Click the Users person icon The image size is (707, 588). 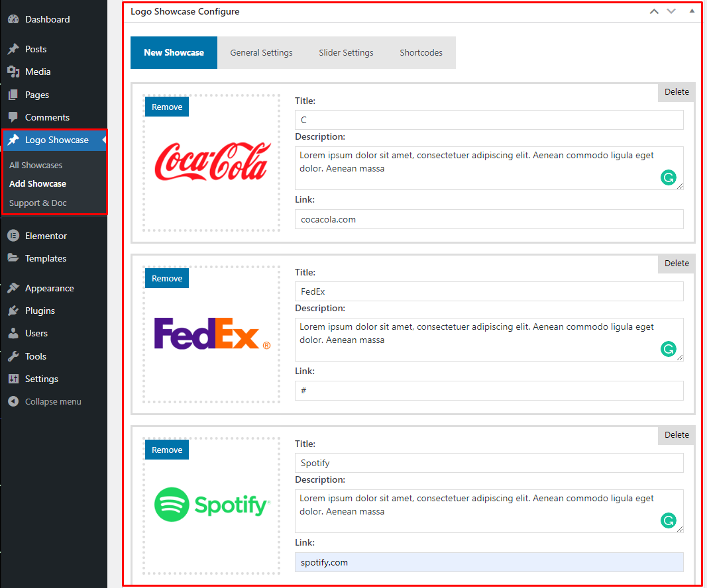tap(13, 333)
